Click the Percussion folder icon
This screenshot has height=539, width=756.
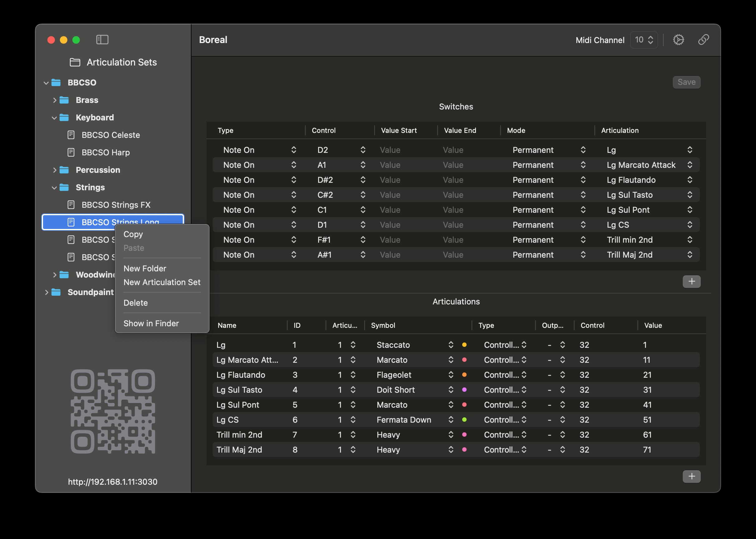click(x=64, y=170)
